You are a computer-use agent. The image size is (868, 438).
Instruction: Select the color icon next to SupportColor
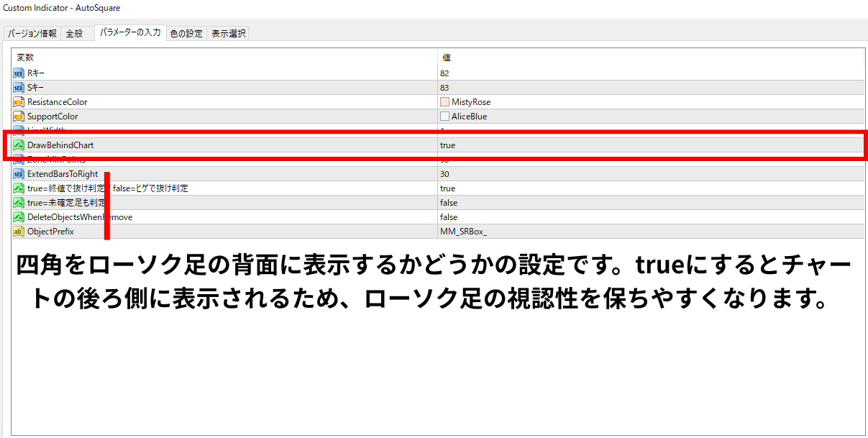tap(19, 117)
